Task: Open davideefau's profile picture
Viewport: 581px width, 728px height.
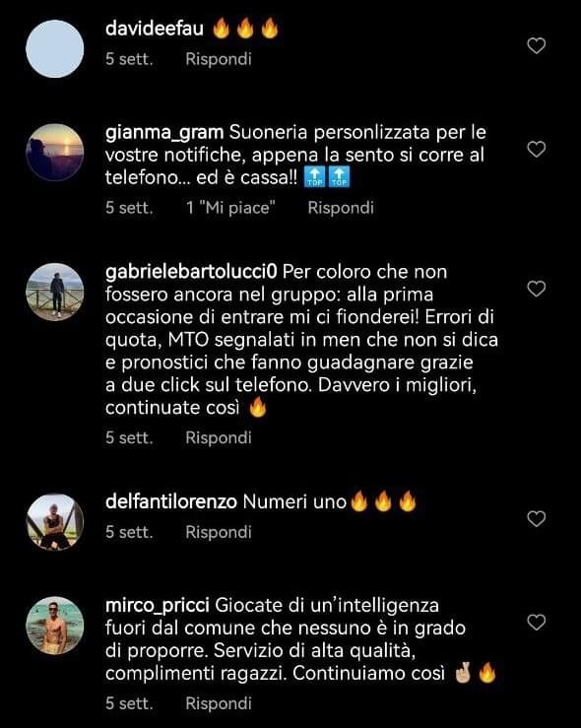Action: pos(55,48)
